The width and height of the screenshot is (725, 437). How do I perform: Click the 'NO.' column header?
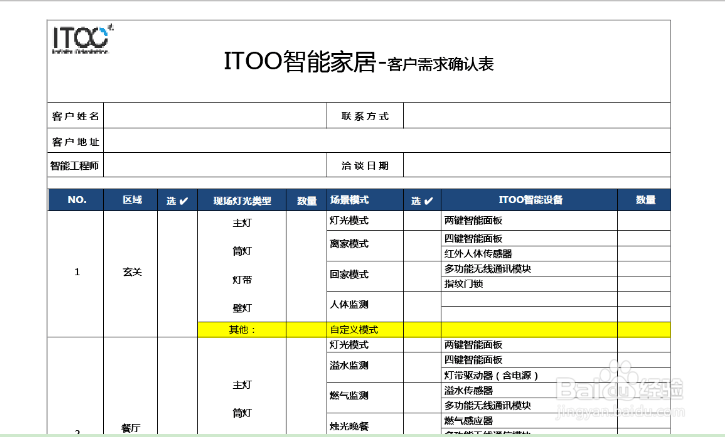[76, 200]
